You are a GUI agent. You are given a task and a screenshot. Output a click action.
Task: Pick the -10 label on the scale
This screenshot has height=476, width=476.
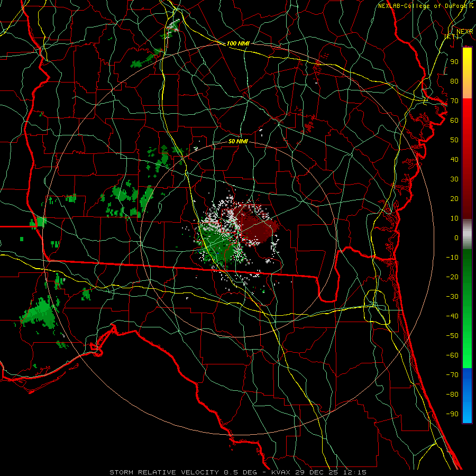[x=452, y=258]
